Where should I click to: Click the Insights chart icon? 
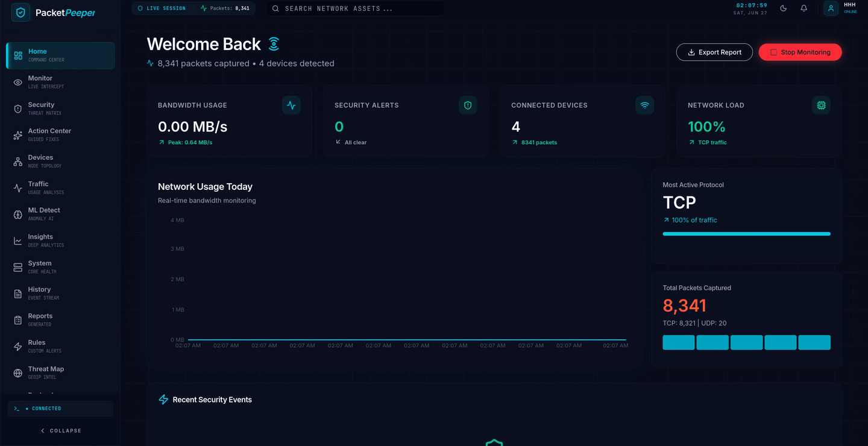pyautogui.click(x=18, y=241)
